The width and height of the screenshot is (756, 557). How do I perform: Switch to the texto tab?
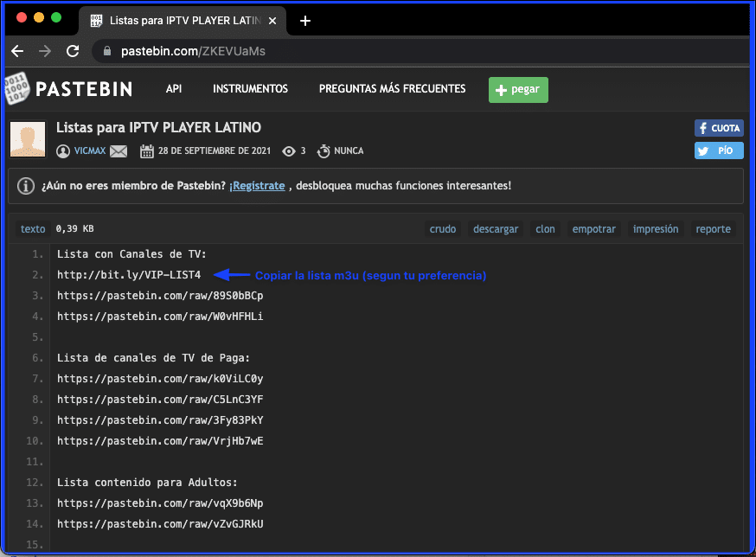(x=32, y=228)
